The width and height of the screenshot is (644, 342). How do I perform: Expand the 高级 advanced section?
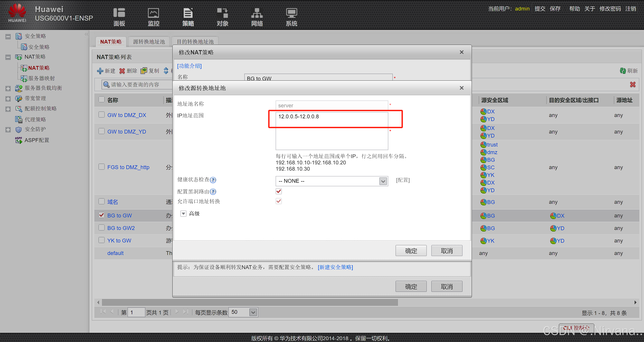click(183, 214)
